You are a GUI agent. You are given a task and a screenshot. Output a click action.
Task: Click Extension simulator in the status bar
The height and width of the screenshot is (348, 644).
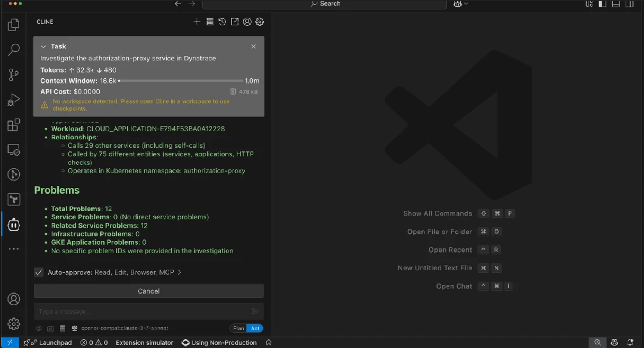point(144,342)
